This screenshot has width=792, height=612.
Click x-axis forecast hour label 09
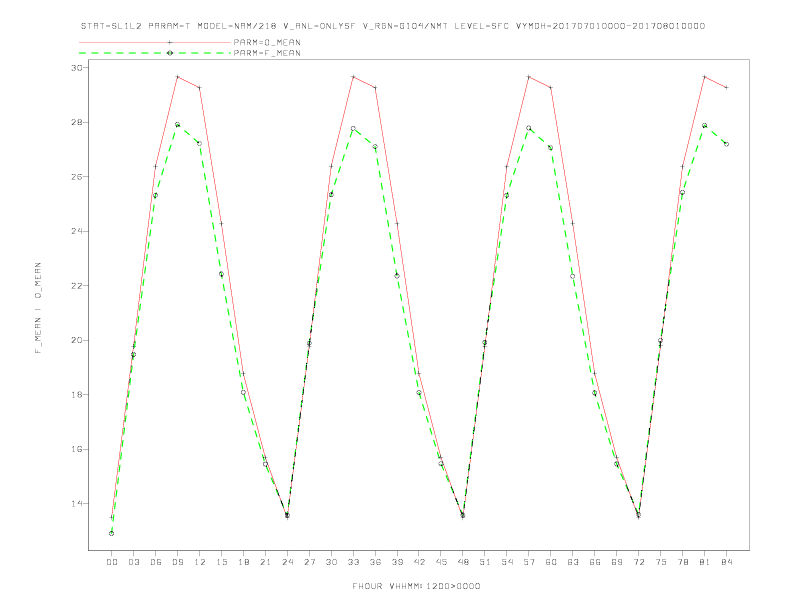177,562
